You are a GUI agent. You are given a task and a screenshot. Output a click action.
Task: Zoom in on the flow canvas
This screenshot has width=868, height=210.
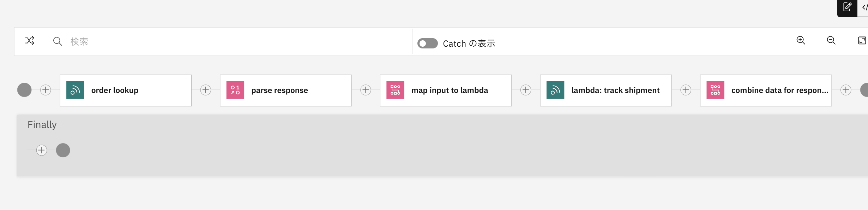(801, 41)
